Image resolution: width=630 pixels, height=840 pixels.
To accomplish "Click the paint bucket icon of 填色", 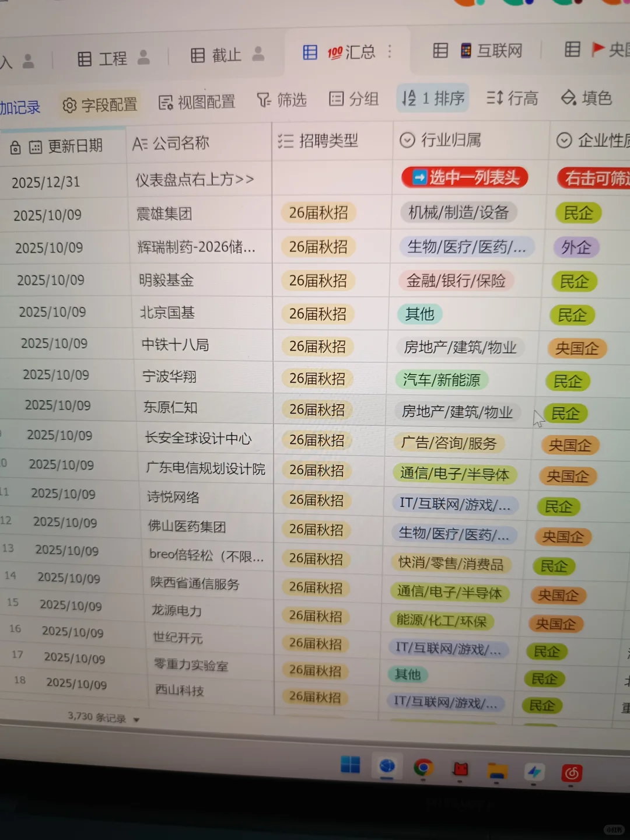I will (x=568, y=97).
